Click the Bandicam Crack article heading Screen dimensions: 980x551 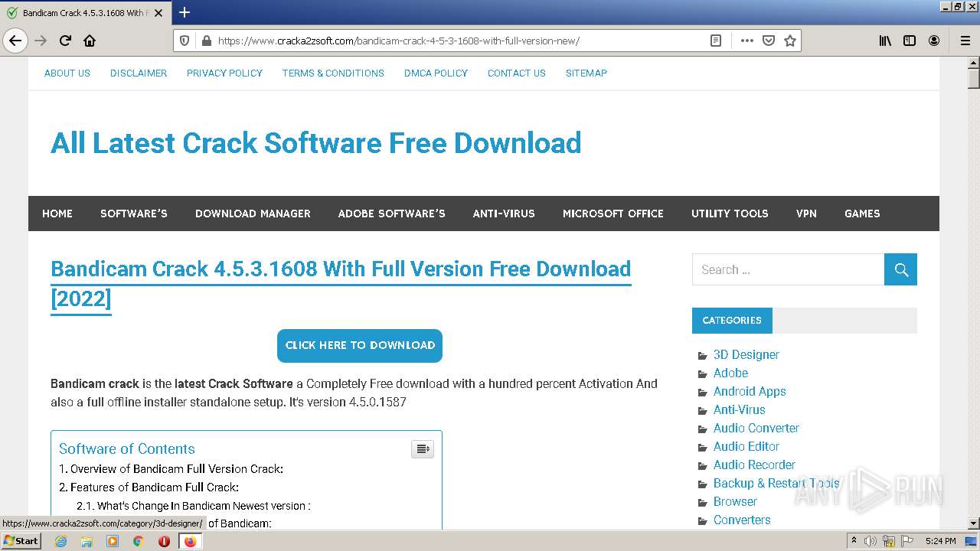pos(341,283)
